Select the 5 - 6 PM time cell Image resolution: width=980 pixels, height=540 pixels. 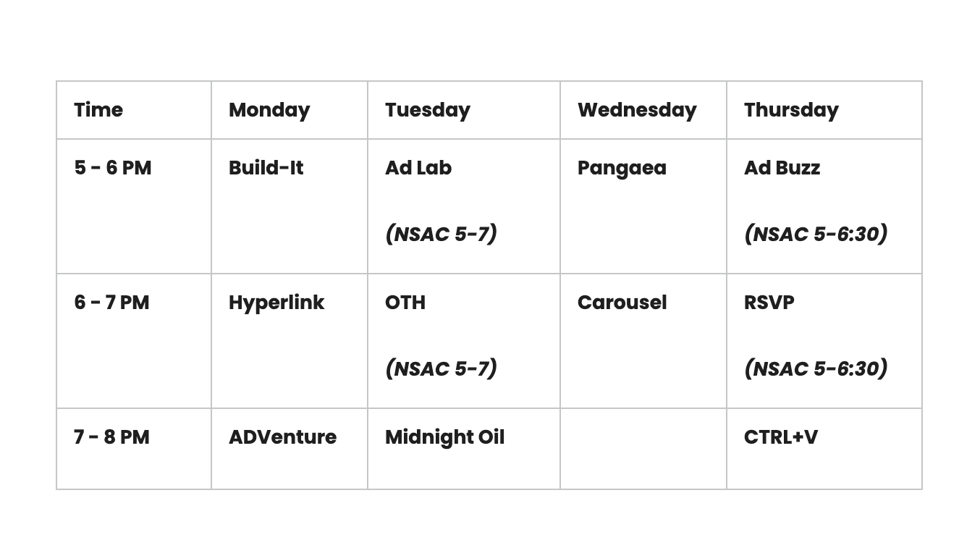[x=134, y=206]
